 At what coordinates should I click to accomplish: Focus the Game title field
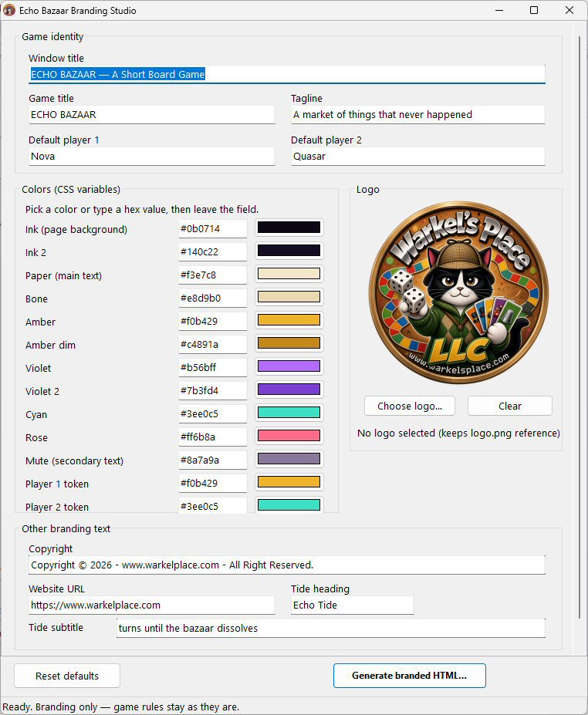click(x=152, y=114)
